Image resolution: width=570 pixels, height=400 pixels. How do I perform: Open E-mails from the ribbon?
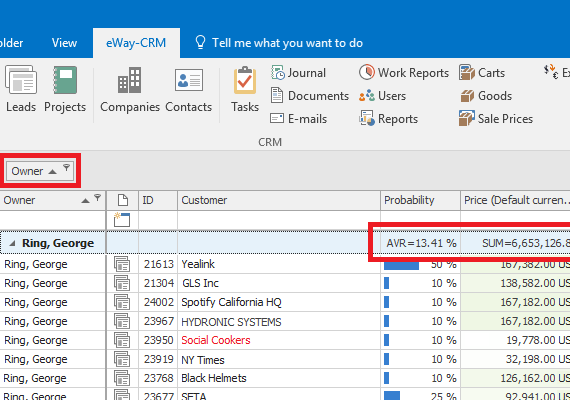[x=298, y=119]
